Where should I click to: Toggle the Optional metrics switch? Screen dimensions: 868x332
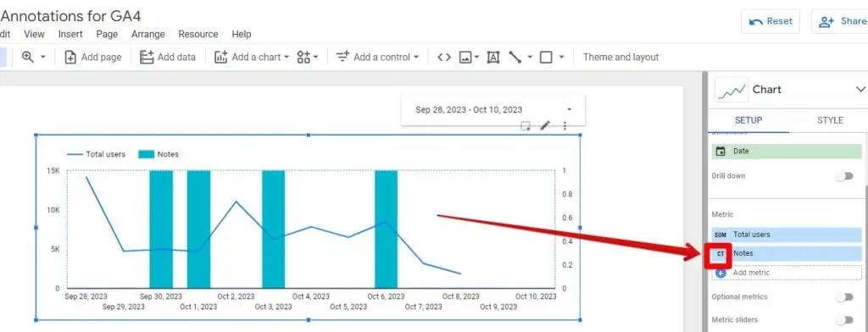click(844, 297)
